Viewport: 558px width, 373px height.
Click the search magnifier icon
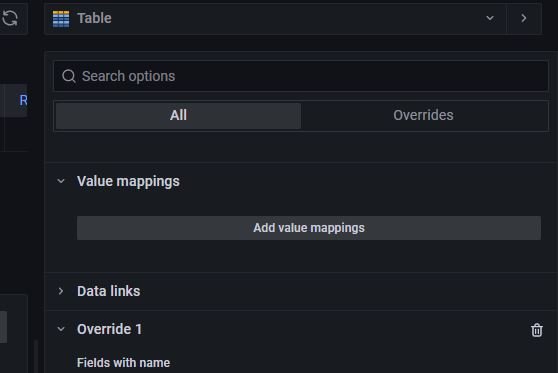point(69,76)
